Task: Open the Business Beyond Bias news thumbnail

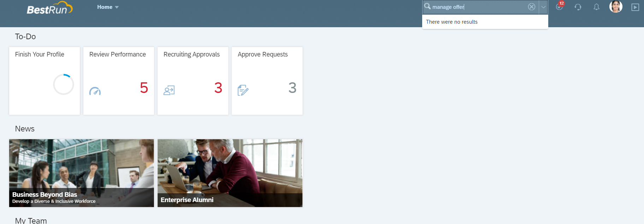Action: tap(82, 173)
